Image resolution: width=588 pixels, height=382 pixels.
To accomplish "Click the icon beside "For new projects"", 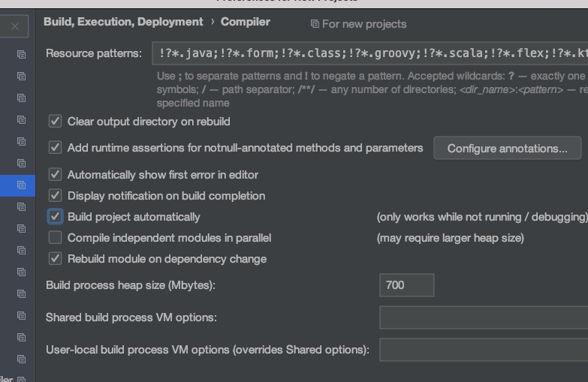I will (x=315, y=24).
